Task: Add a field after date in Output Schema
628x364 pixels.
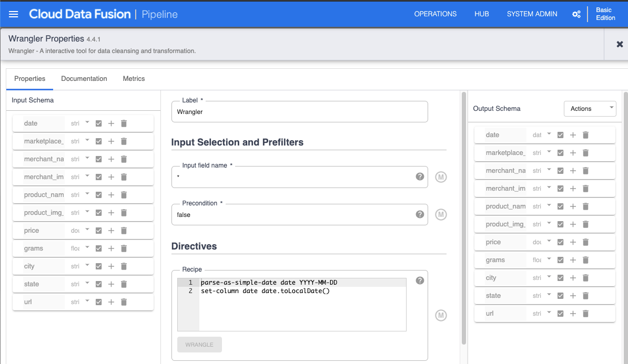Action: point(573,135)
